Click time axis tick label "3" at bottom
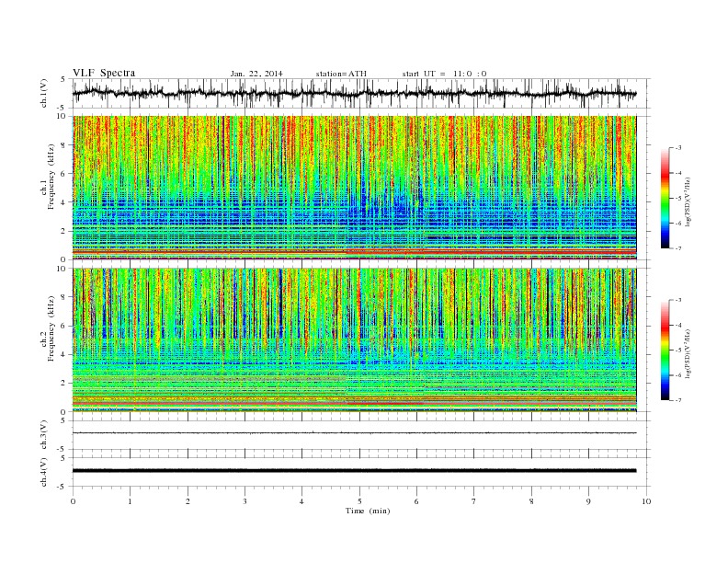 coord(245,501)
